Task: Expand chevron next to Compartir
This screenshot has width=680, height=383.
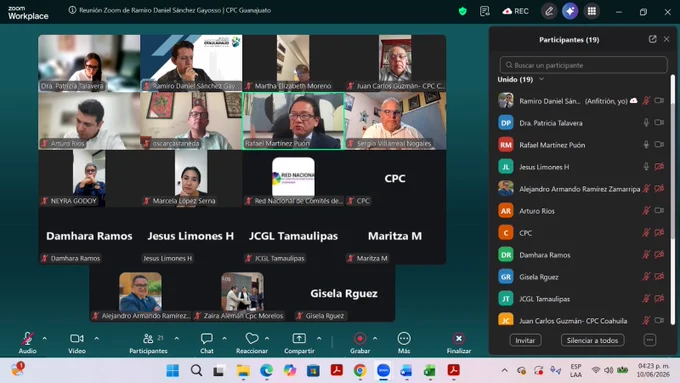Action: pyautogui.click(x=319, y=338)
